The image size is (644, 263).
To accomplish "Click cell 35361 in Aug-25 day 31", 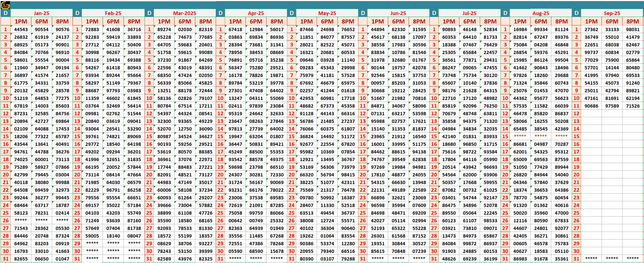I will point(561,259).
